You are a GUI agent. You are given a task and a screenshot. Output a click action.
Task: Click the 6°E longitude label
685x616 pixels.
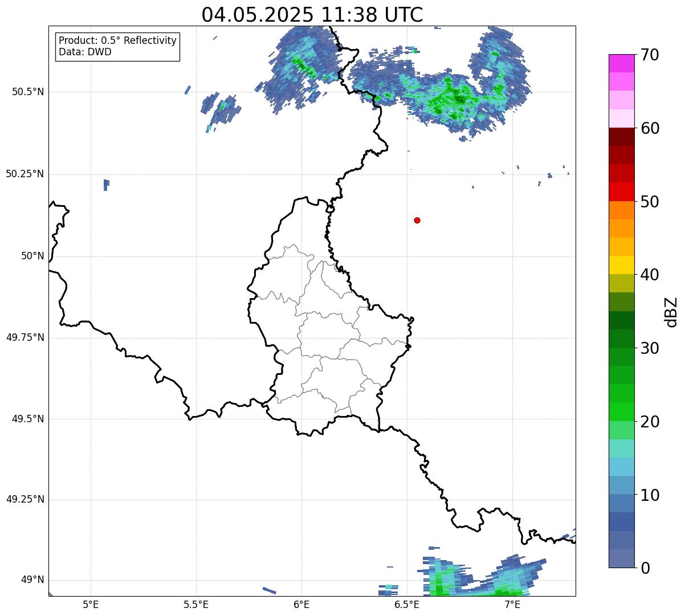pos(301,605)
